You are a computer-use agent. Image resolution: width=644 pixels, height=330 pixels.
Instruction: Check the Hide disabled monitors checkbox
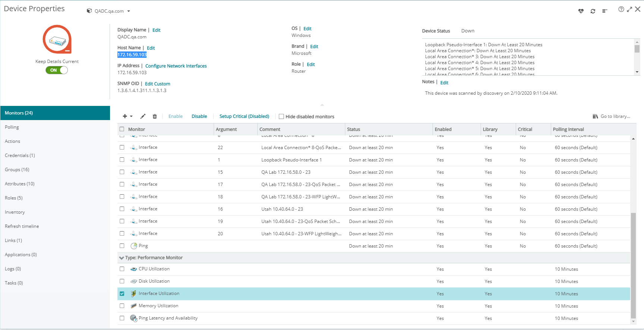[x=282, y=117]
